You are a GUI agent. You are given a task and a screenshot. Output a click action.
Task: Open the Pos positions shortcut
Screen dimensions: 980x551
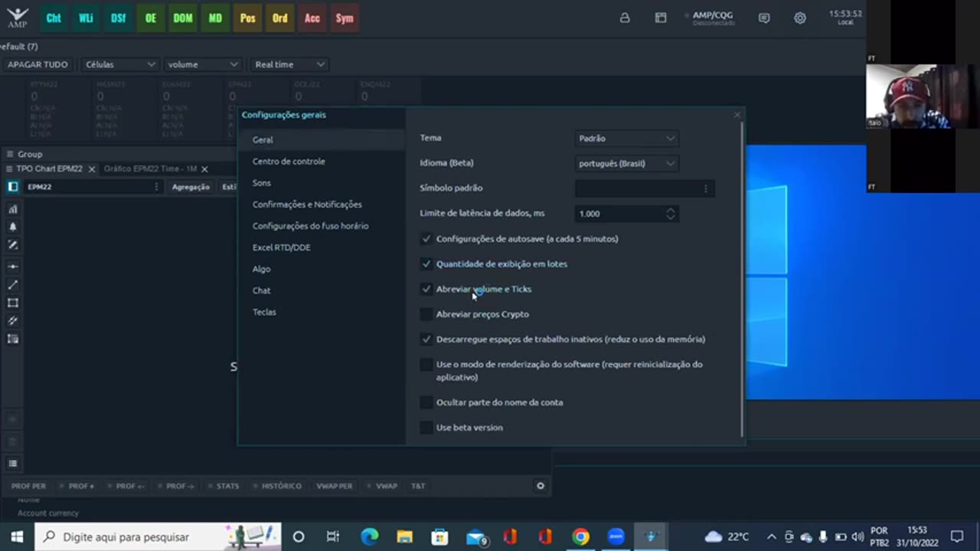248,18
